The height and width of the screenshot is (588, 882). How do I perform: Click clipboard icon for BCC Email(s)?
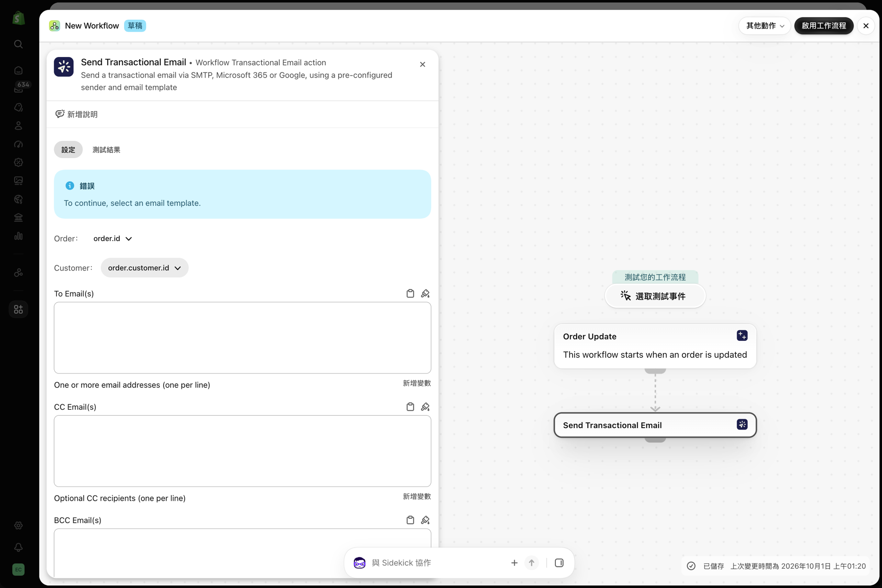point(410,520)
